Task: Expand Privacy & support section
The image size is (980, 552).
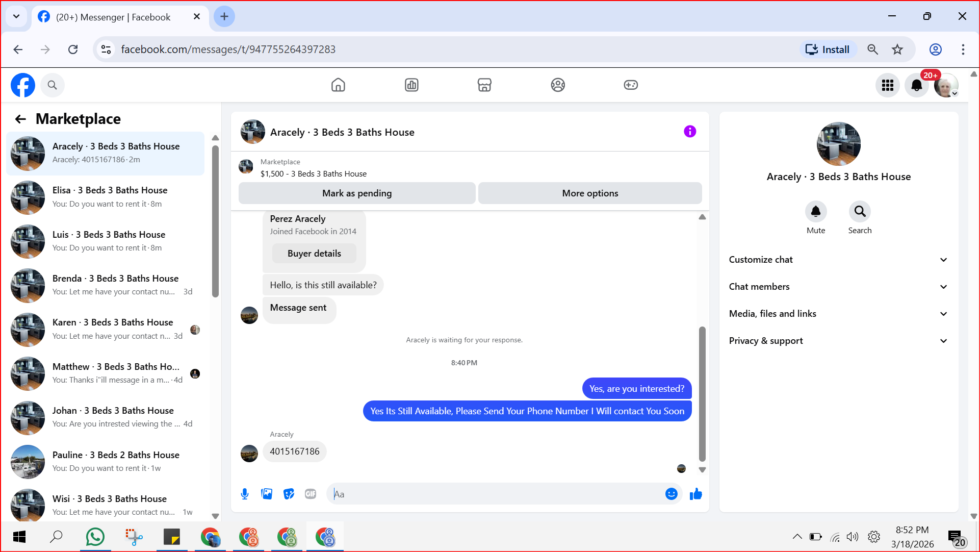Action: (838, 341)
